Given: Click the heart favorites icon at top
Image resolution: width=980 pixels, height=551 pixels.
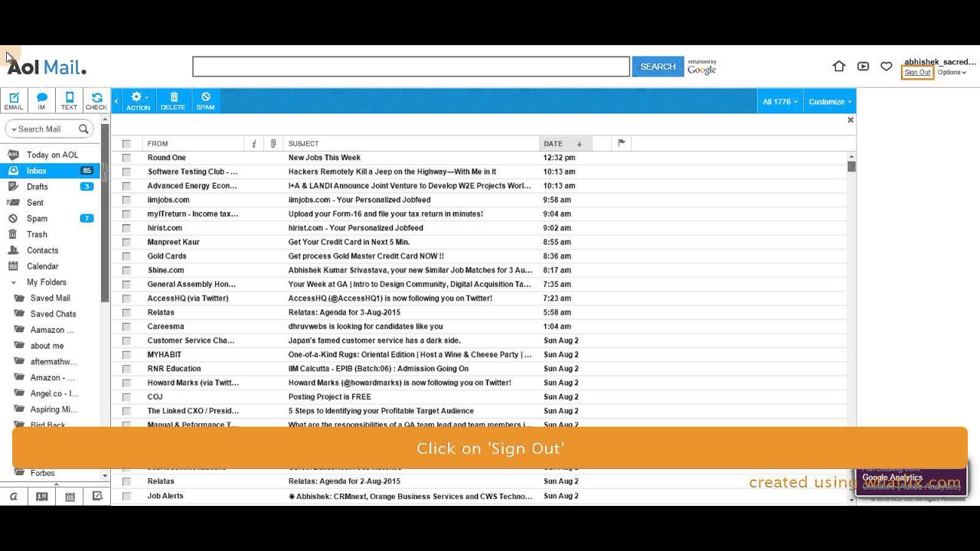Looking at the screenshot, I should (x=887, y=67).
